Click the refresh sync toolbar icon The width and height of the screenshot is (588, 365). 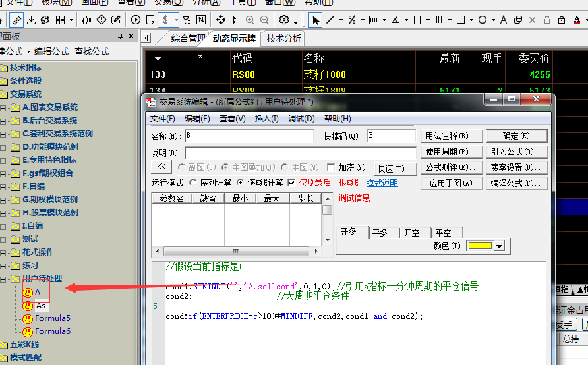pos(45,20)
